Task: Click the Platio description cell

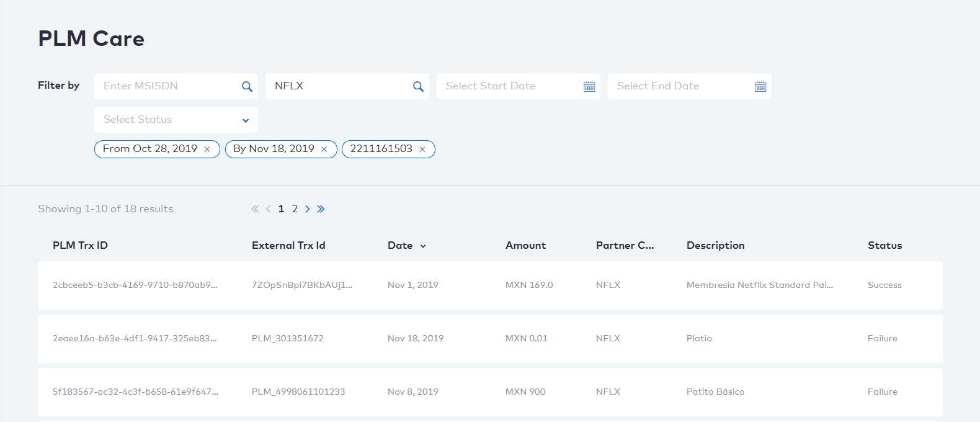Action: point(699,339)
